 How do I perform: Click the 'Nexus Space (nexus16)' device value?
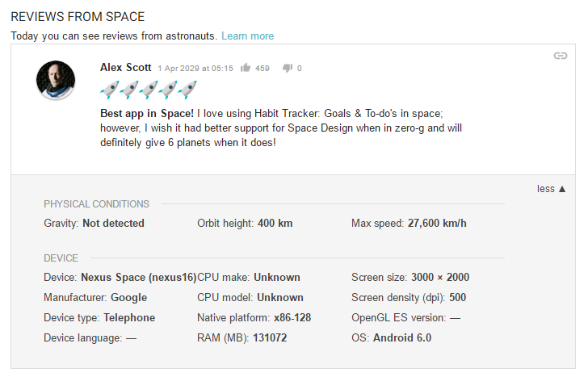(138, 277)
